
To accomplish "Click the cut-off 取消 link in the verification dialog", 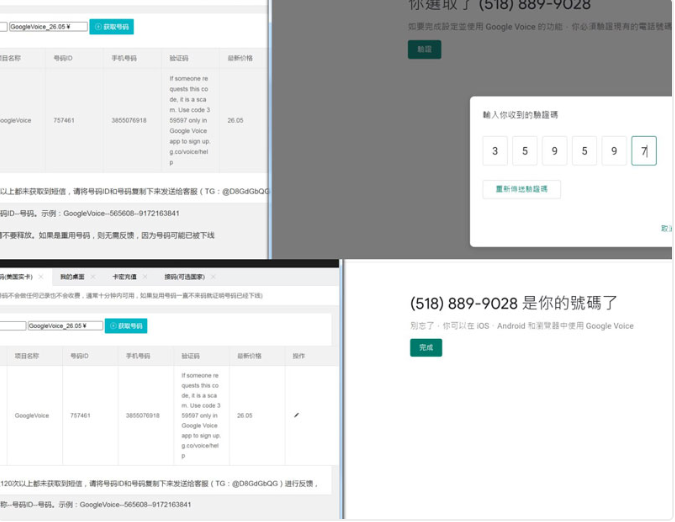I will [x=666, y=229].
